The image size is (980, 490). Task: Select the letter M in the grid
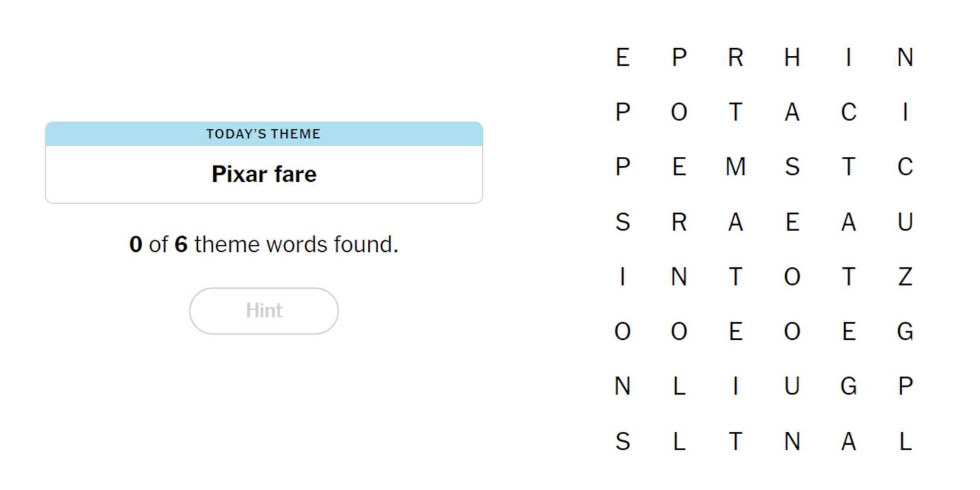click(735, 167)
